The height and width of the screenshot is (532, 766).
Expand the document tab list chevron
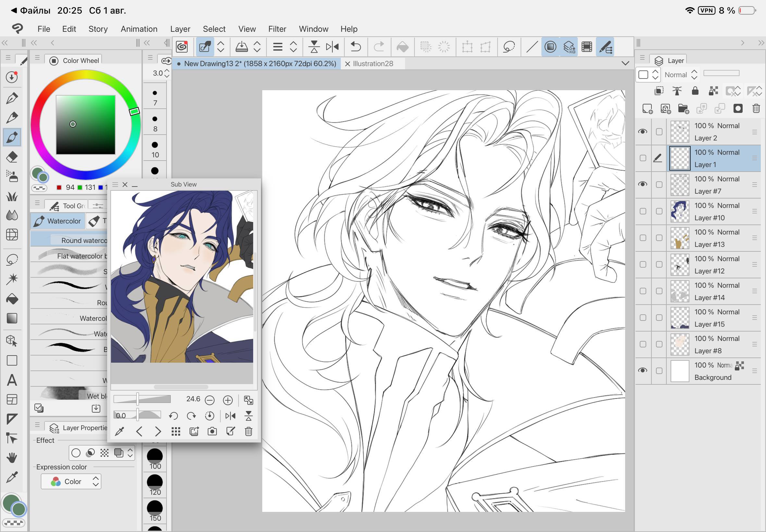[625, 63]
